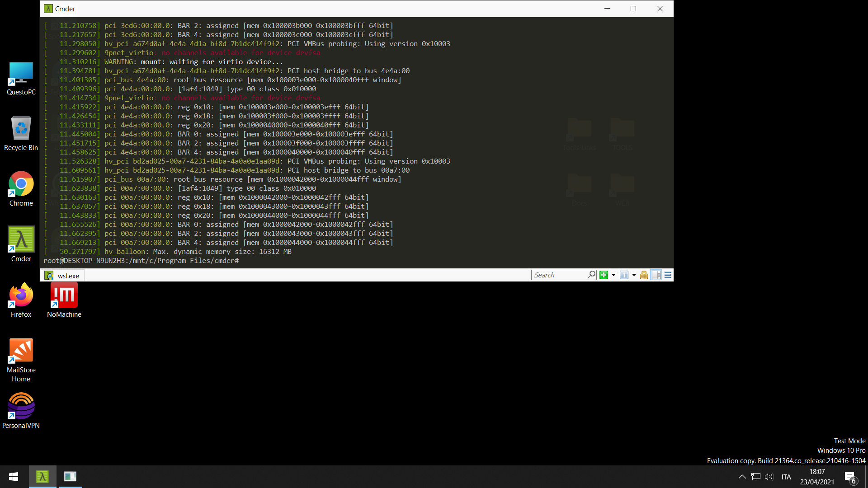This screenshot has width=868, height=488.
Task: Switch to the wsl.exe console tab
Action: (x=62, y=275)
